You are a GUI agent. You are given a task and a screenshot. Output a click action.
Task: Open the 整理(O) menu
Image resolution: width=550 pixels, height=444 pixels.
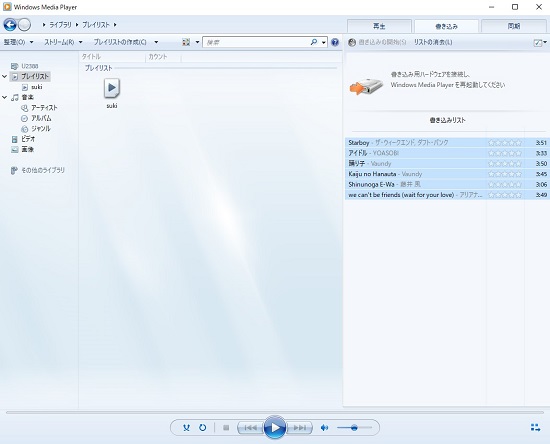click(18, 42)
